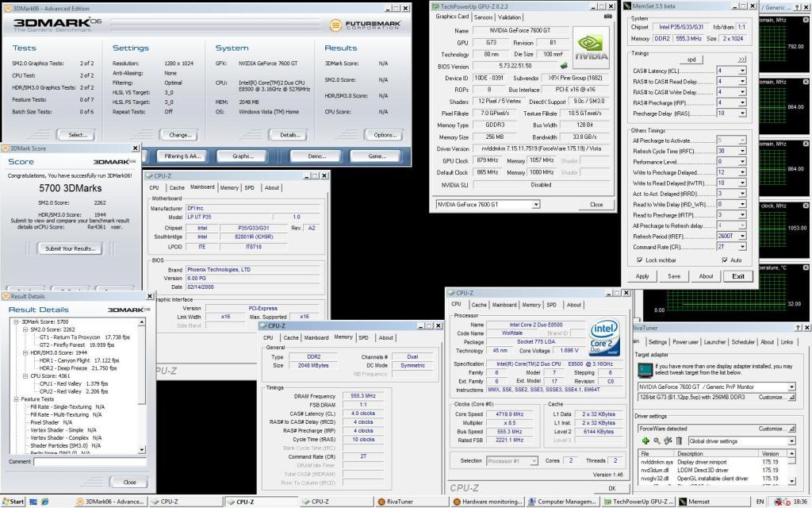Click the Intel Core 2 Duo logo in CPU-Z
This screenshot has width=812, height=508.
pos(603,336)
